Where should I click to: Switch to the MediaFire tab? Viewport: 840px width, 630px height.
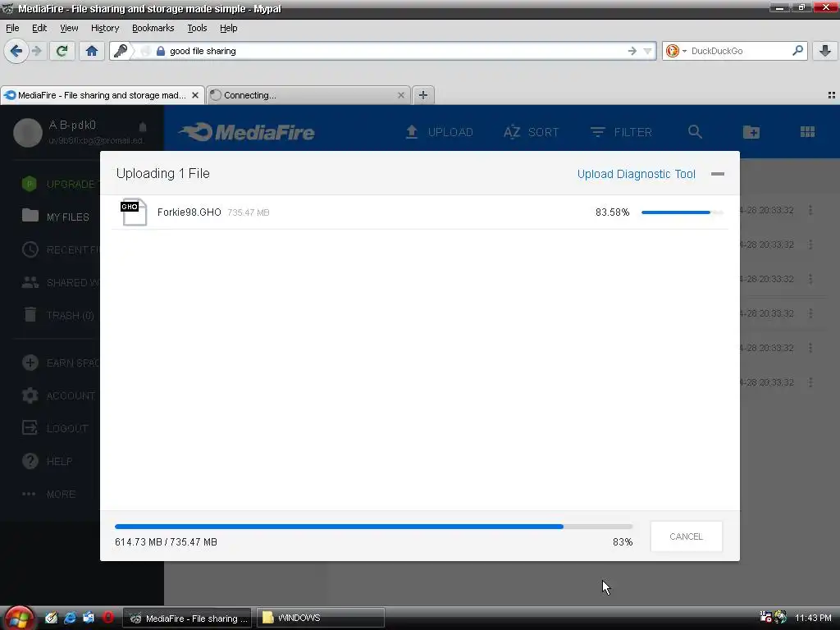pyautogui.click(x=102, y=95)
